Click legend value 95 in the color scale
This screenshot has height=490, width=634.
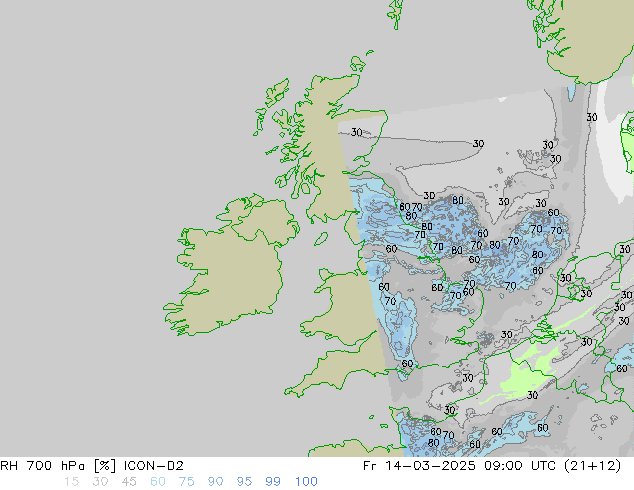244,482
